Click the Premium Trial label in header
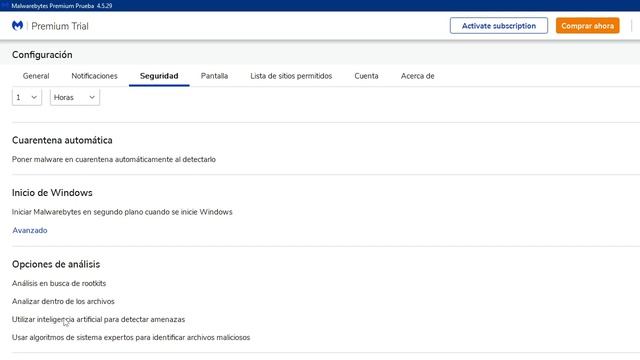The image size is (640, 360). (60, 26)
